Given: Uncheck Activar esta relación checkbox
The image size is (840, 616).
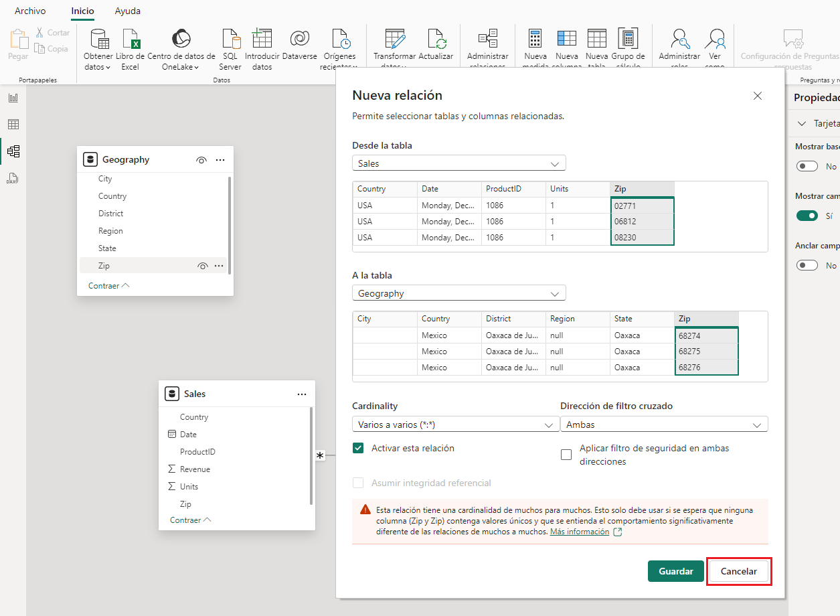Looking at the screenshot, I should point(359,449).
